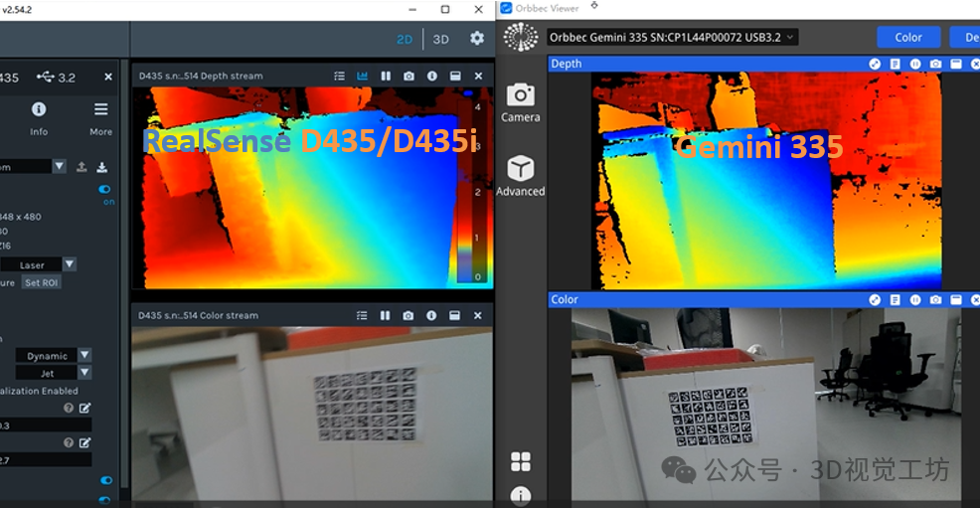Open the Info icon in RealSense sidebar
Image resolution: width=980 pixels, height=508 pixels.
[39, 109]
